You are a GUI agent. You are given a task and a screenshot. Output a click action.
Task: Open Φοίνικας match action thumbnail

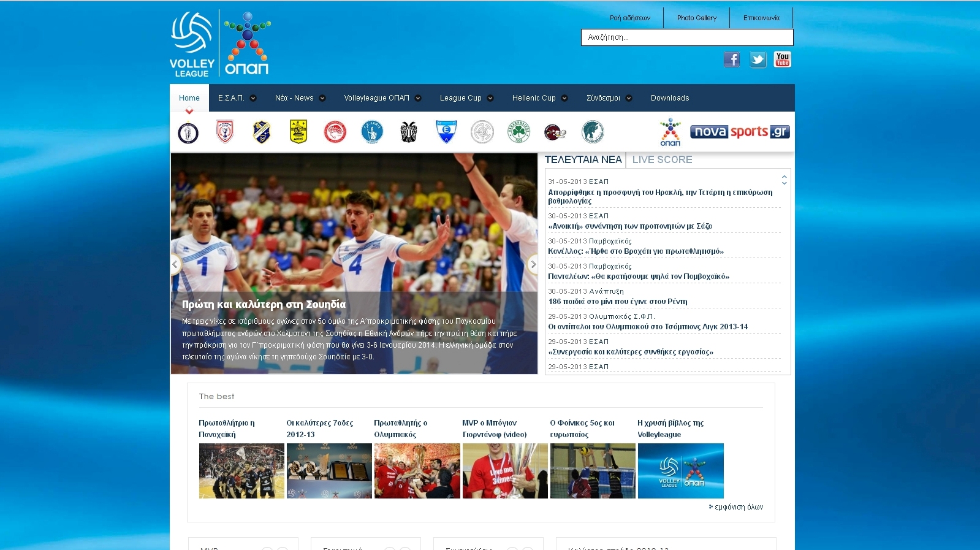593,471
